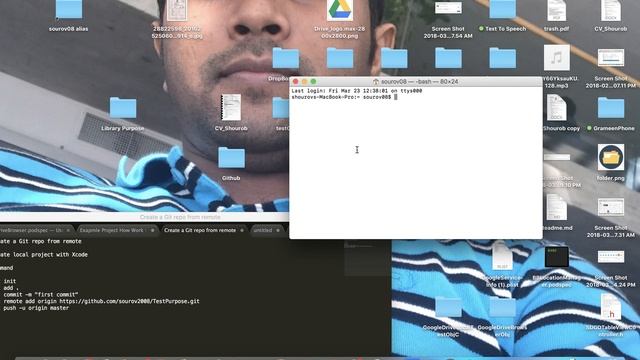640x360 pixels.
Task: Select the XDGDTableViewController.h header file
Action: (x=611, y=307)
